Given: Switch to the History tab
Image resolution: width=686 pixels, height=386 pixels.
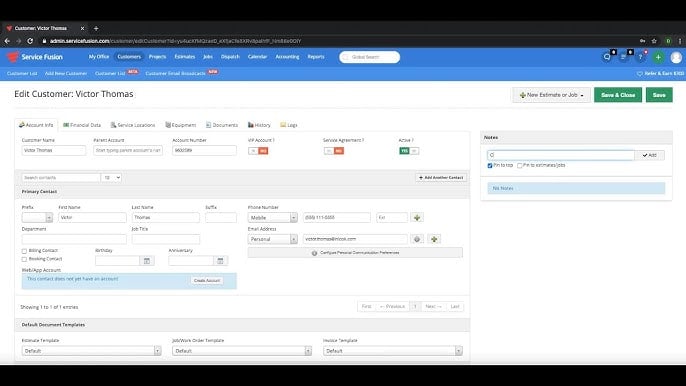Looking at the screenshot, I should tap(259, 125).
